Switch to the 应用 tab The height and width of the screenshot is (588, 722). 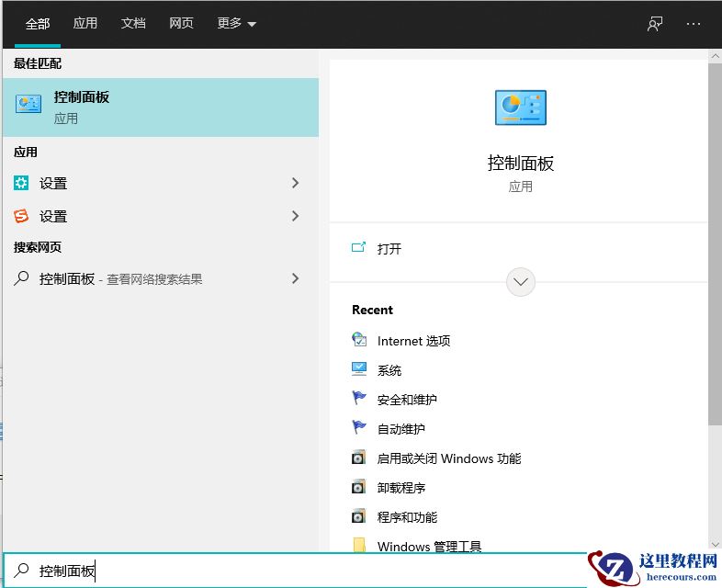[x=85, y=23]
